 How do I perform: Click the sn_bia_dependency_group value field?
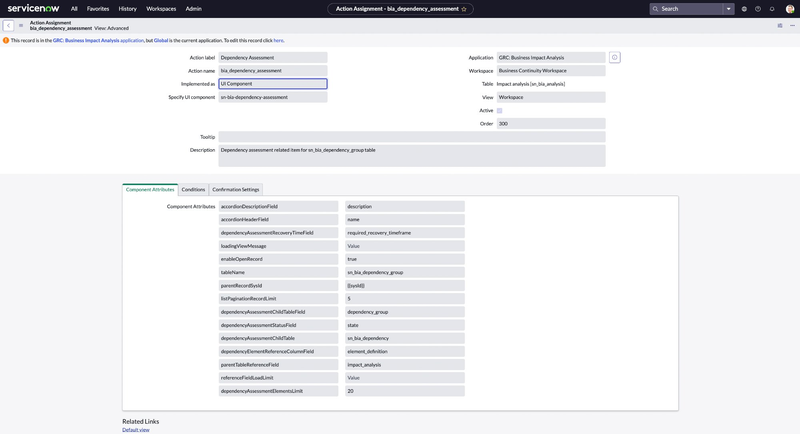405,272
